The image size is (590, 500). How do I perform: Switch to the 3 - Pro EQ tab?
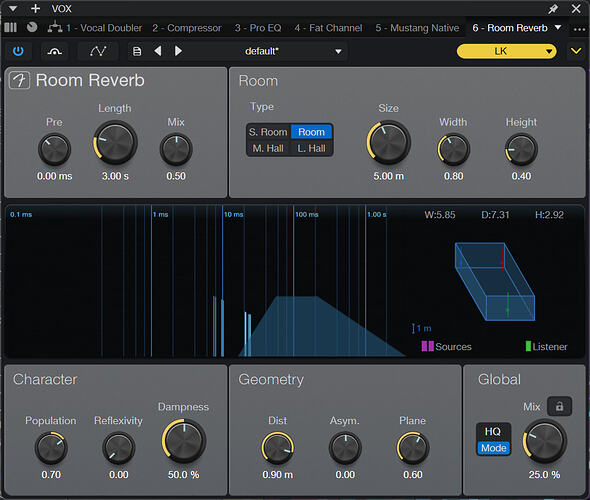(258, 28)
